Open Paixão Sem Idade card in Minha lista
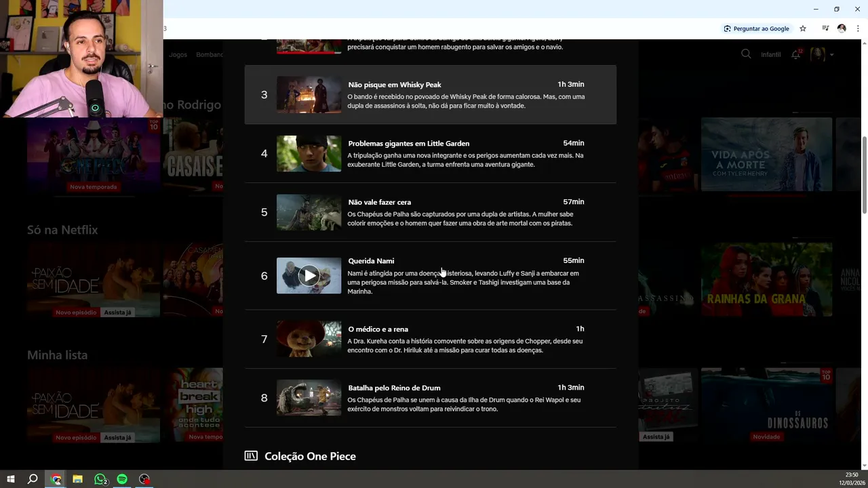This screenshot has width=868, height=488. [94, 405]
